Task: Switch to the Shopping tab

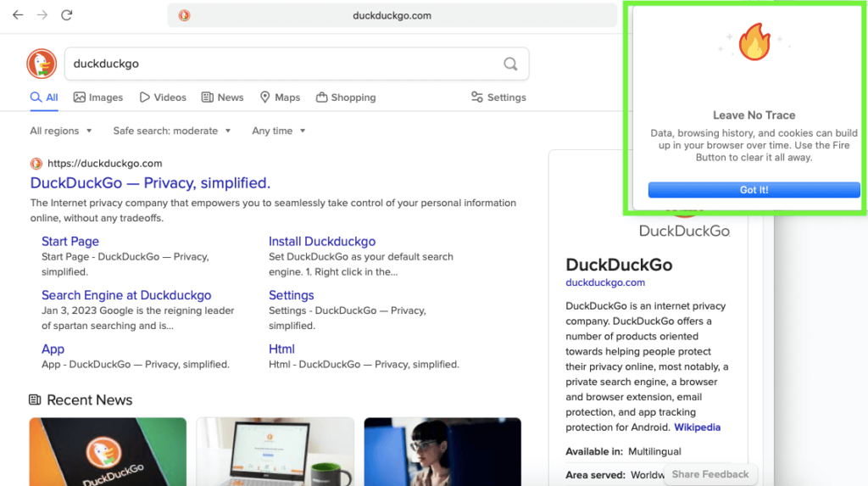Action: pos(346,98)
